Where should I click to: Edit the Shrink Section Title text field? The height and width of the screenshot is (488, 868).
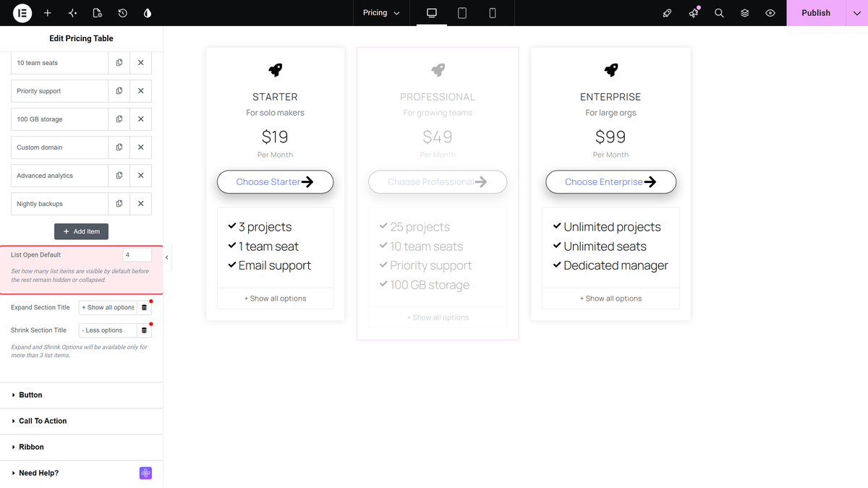tap(108, 330)
